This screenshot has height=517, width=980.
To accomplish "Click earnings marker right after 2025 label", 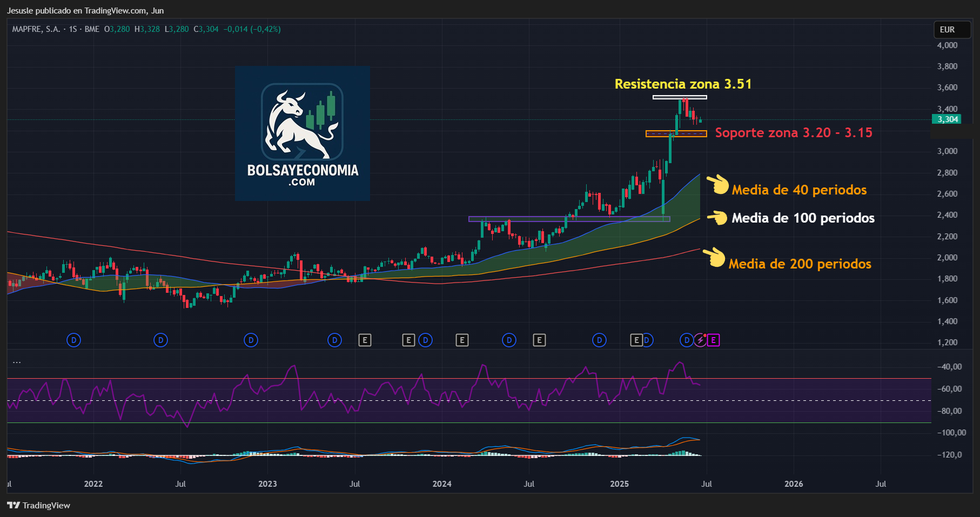I will [x=636, y=340].
